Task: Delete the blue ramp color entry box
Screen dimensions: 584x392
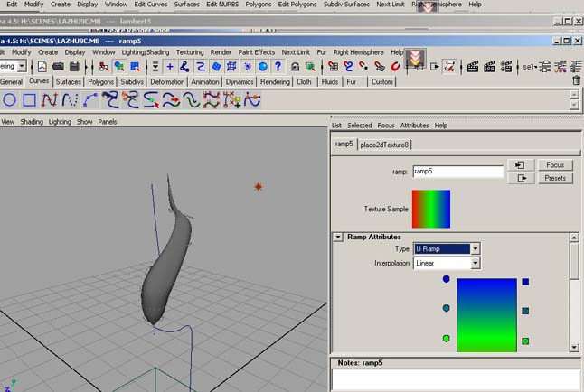Action: pyautogui.click(x=525, y=282)
